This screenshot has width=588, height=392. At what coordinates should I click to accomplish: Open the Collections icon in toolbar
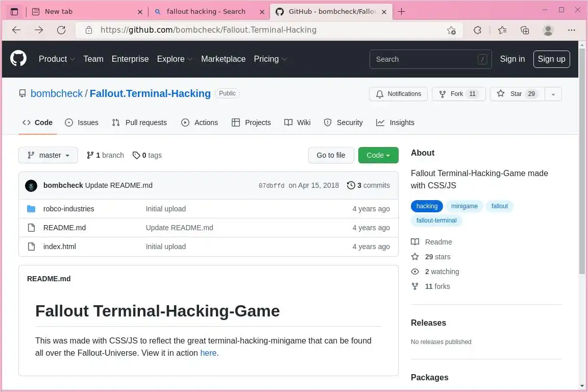[x=525, y=30]
